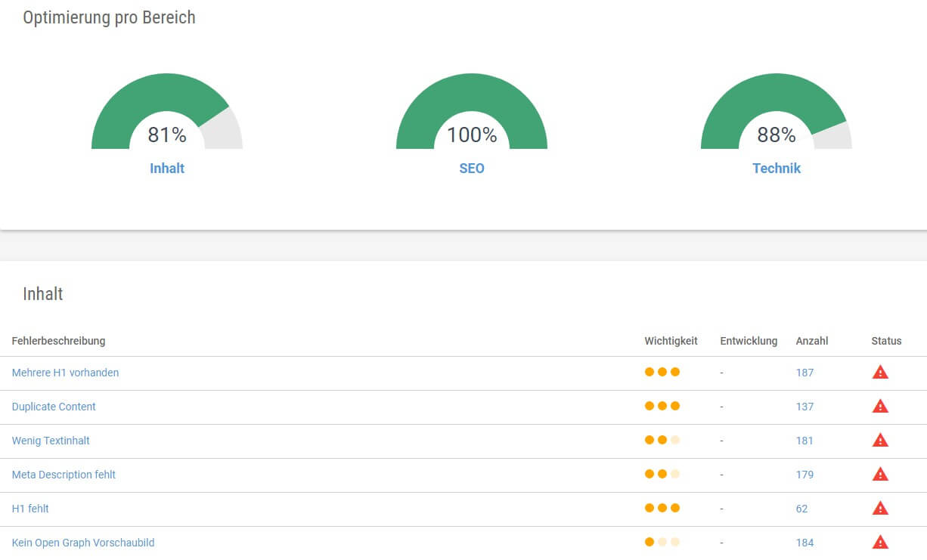
Task: View count 62 for H1 fehlt
Action: pyautogui.click(x=801, y=509)
